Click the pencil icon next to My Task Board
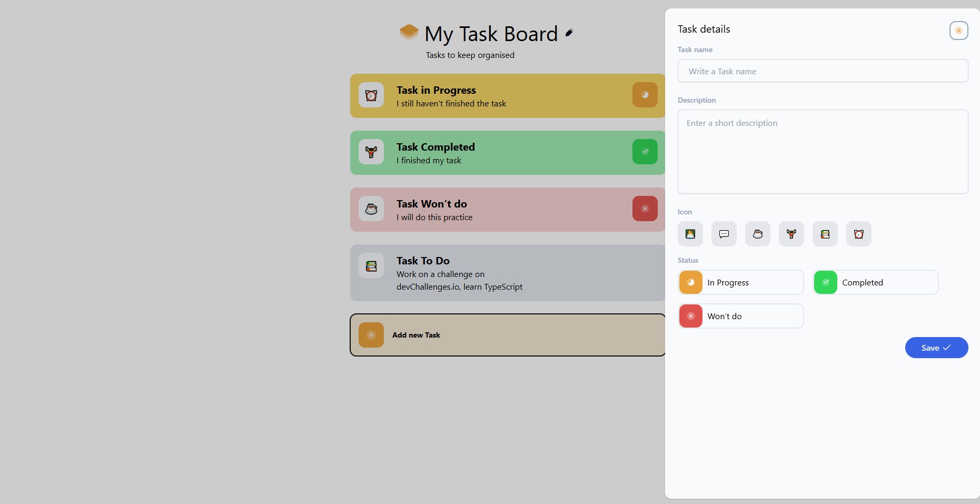Screen dimensions: 980x504 pos(569,33)
